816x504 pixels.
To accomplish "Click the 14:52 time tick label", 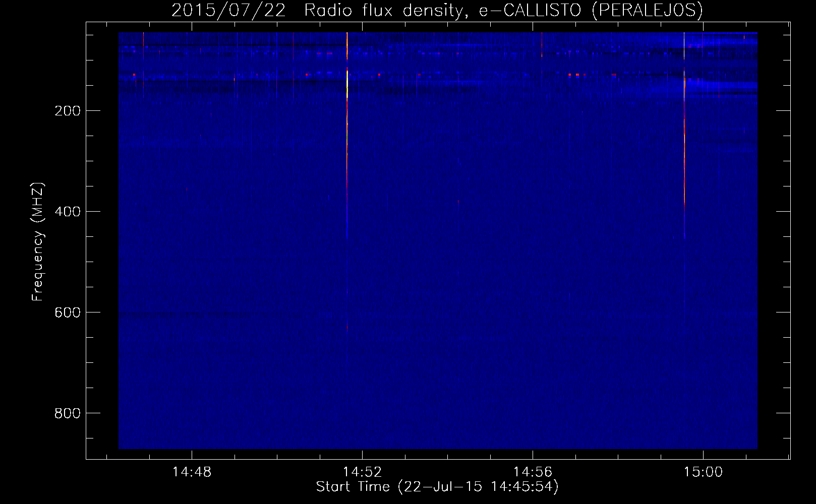I will 362,472.
